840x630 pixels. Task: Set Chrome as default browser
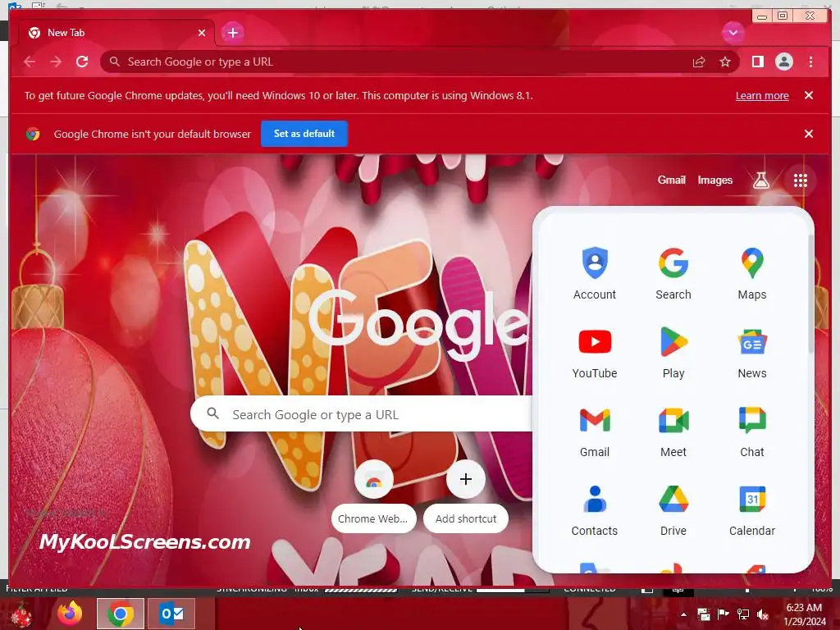(304, 134)
